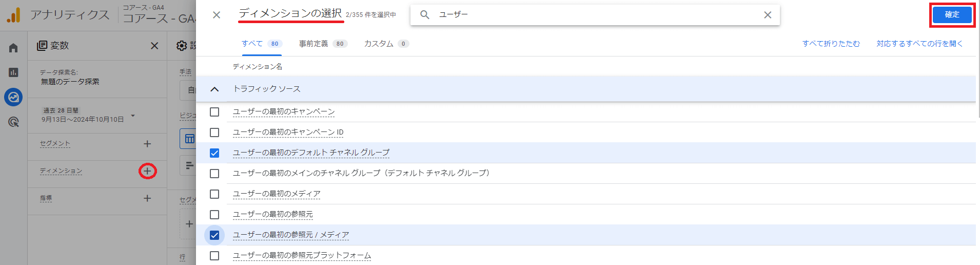Open the Explore icon in sidebar
Viewport: 980px width, 265px height.
click(x=13, y=97)
